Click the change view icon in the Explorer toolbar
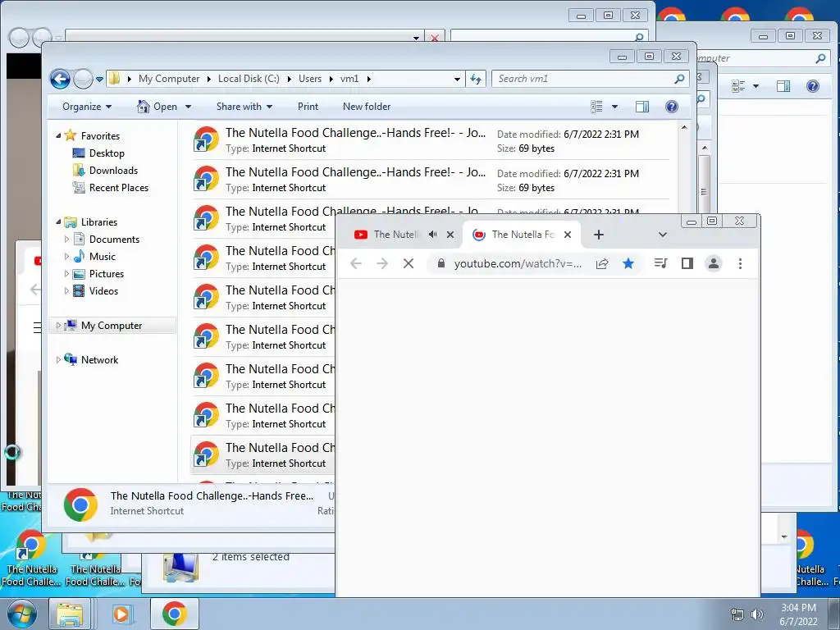The height and width of the screenshot is (630, 840). (596, 107)
